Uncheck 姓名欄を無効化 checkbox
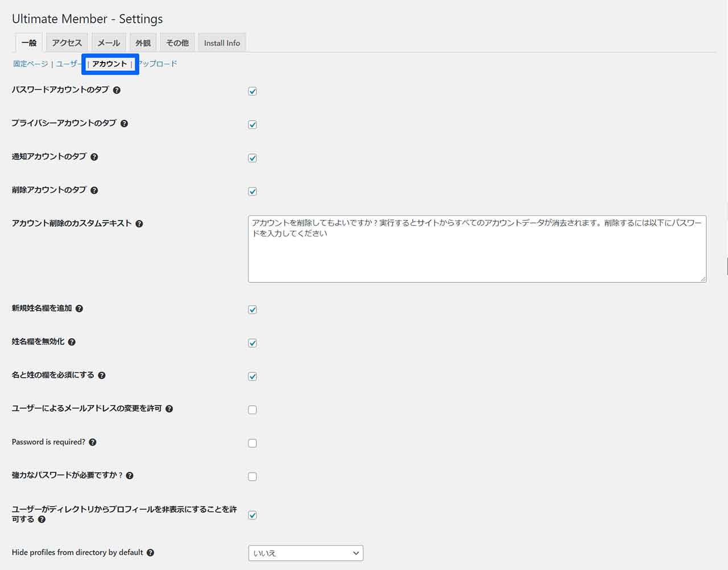The height and width of the screenshot is (570, 728). [x=253, y=343]
